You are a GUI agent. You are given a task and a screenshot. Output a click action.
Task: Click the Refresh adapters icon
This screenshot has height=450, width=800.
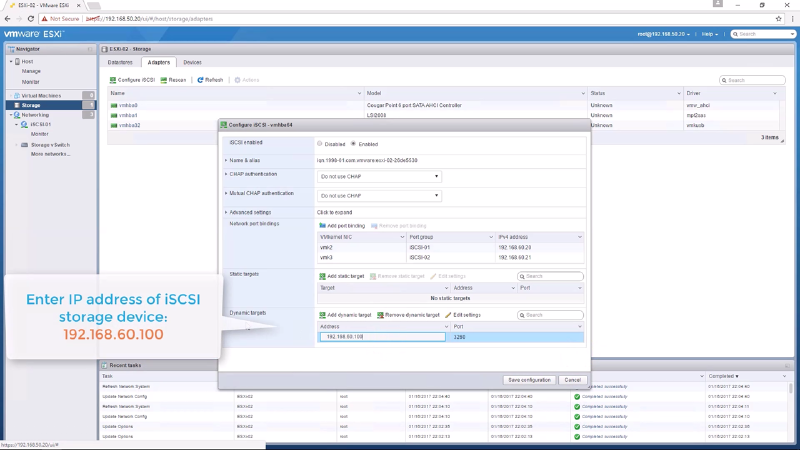click(x=201, y=80)
